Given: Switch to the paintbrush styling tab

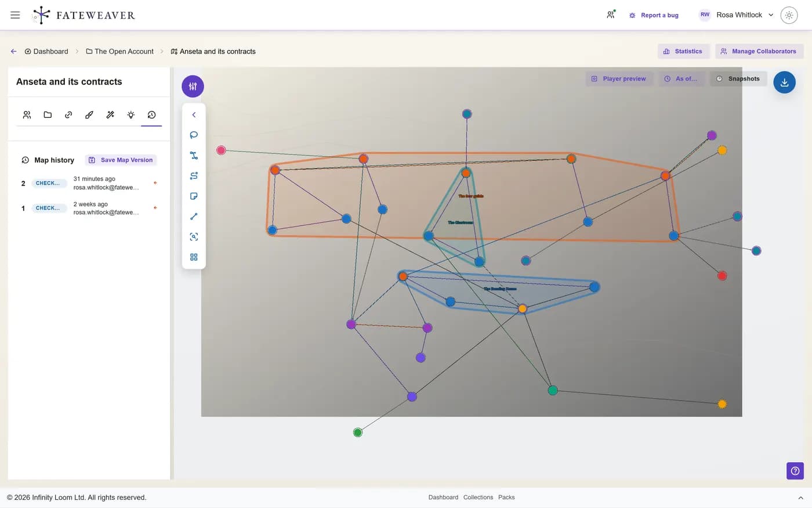Looking at the screenshot, I should tap(89, 115).
